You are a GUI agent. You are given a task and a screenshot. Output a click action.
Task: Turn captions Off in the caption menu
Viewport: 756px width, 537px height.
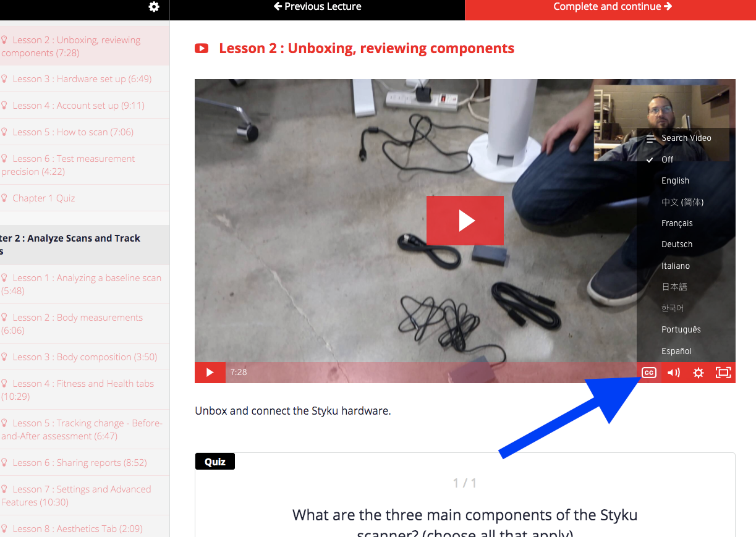tap(668, 159)
